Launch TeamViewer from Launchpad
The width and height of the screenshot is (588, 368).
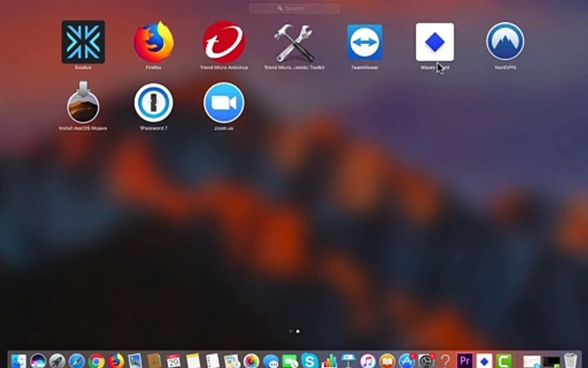tap(364, 42)
